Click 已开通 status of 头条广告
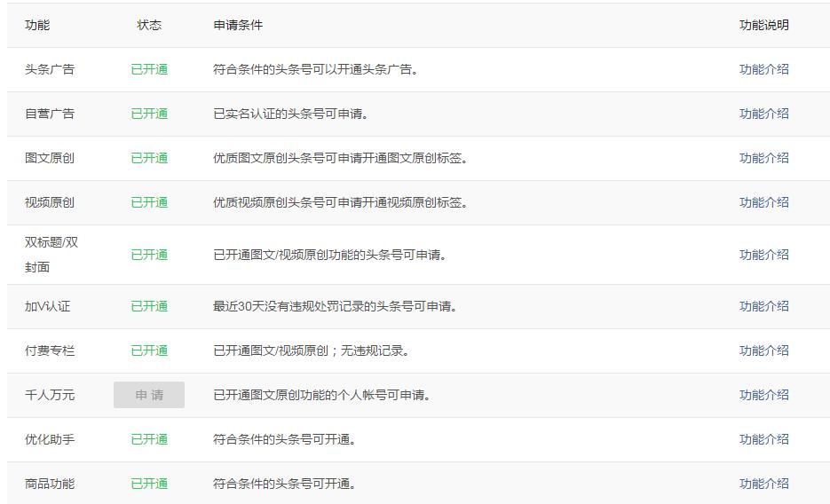 (149, 69)
